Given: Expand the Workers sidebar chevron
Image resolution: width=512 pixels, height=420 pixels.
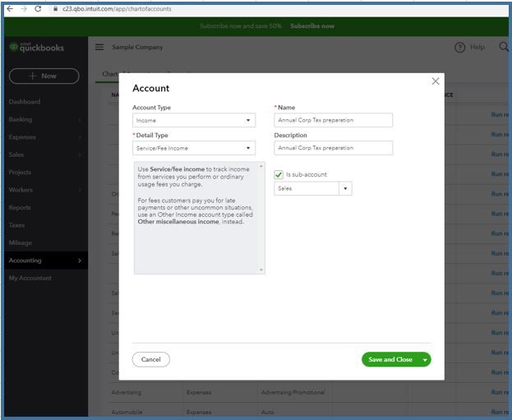Looking at the screenshot, I should (x=80, y=190).
